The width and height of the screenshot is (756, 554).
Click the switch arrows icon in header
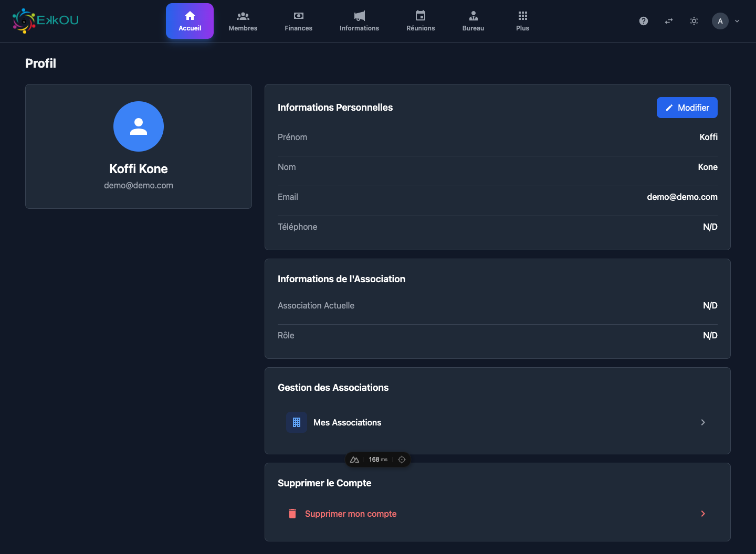click(x=669, y=21)
